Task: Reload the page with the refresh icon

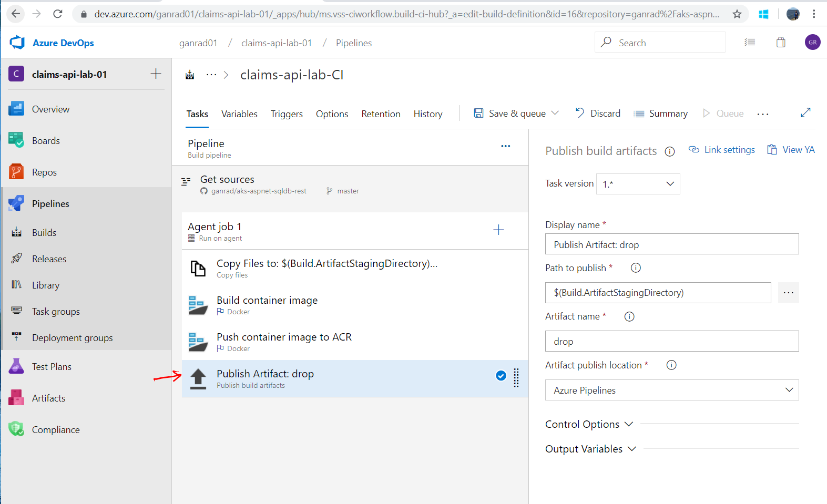Action: (58, 14)
